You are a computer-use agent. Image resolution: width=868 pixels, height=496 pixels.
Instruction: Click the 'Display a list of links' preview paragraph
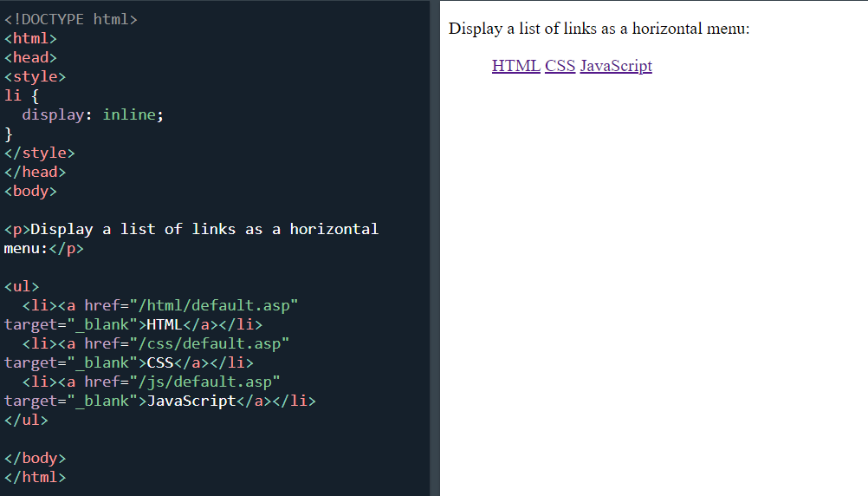pos(599,29)
